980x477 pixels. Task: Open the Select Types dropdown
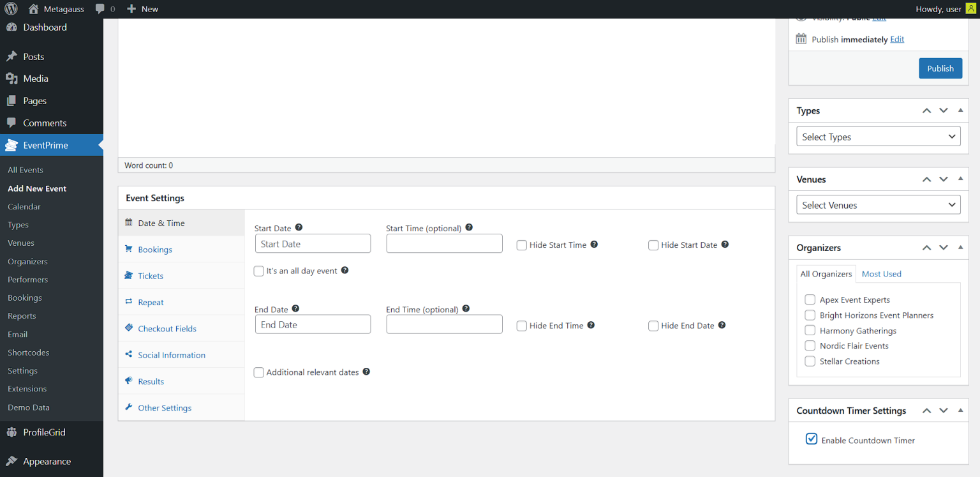[878, 137]
